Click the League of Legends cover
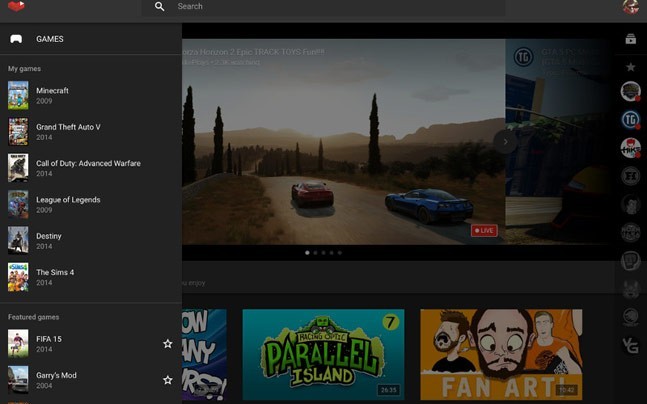This screenshot has height=404, width=647. click(18, 204)
